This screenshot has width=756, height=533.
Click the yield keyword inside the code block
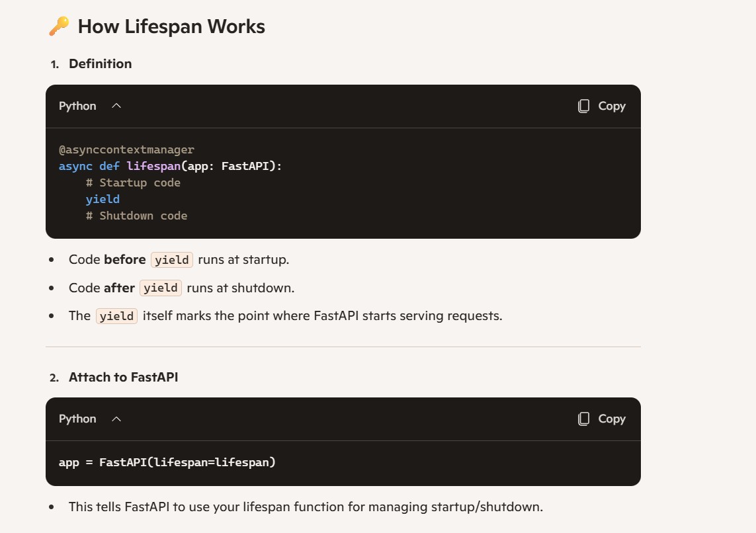click(103, 199)
